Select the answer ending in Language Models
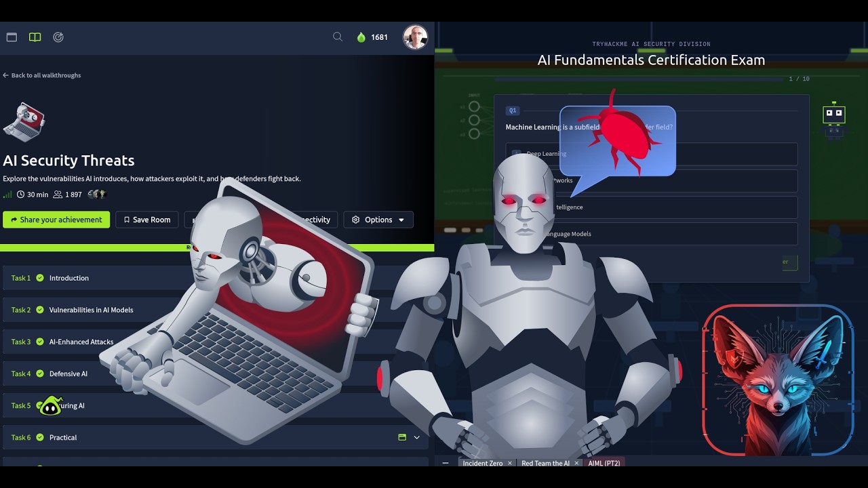Viewport: 868px width, 488px height. pyautogui.click(x=652, y=234)
